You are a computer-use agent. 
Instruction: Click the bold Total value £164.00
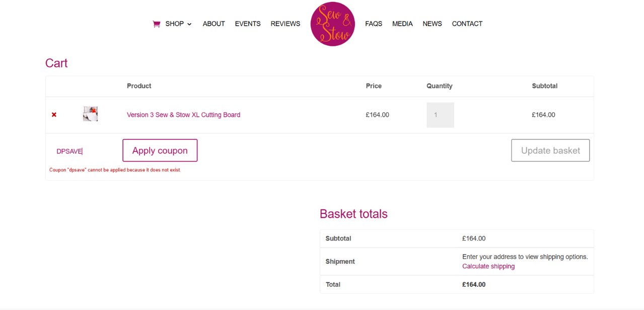tap(474, 284)
